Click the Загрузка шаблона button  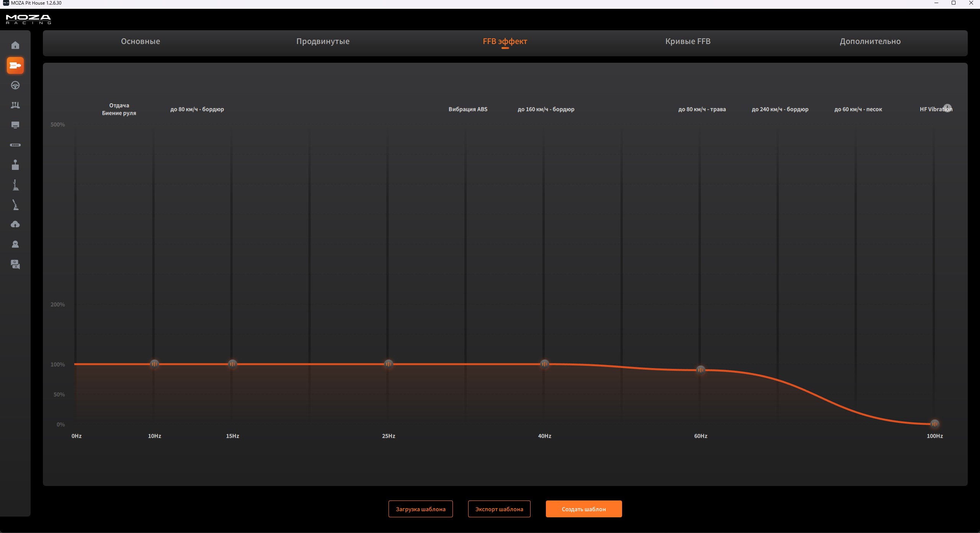coord(421,509)
